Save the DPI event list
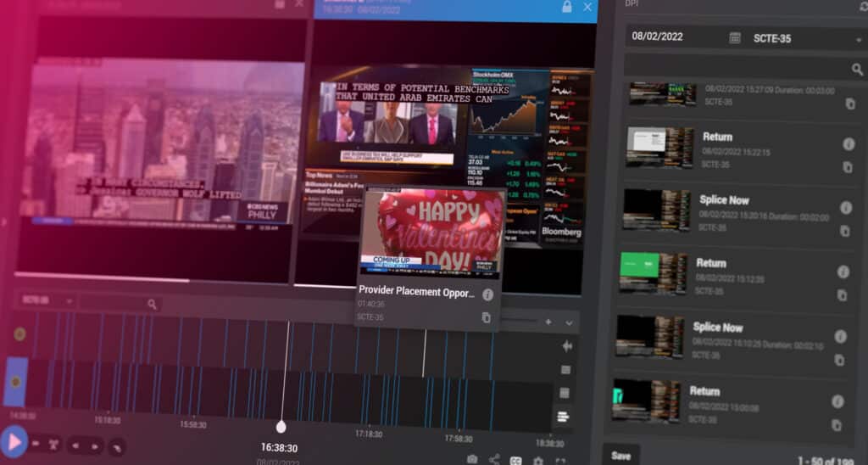This screenshot has height=465, width=868. click(x=621, y=456)
